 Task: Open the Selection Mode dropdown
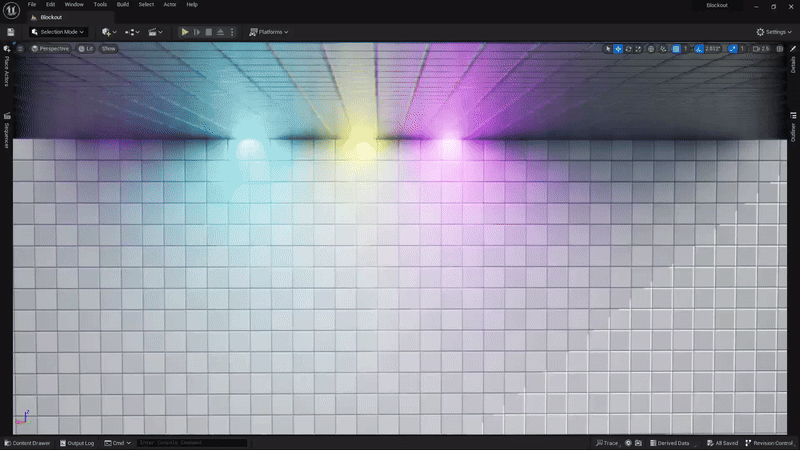click(x=61, y=32)
